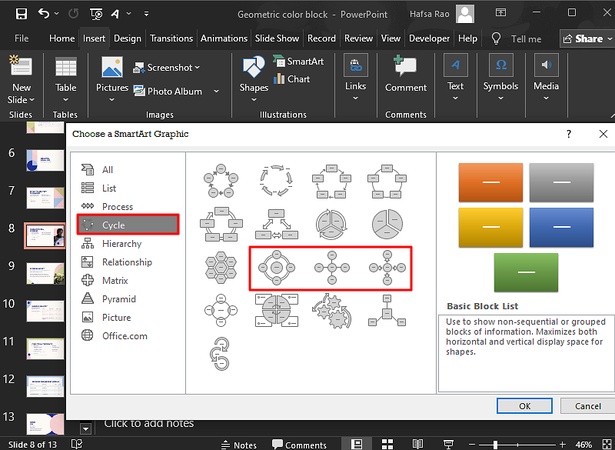Click the Undo icon in Quick Access
Screen dimensions: 615x450
coord(45,15)
